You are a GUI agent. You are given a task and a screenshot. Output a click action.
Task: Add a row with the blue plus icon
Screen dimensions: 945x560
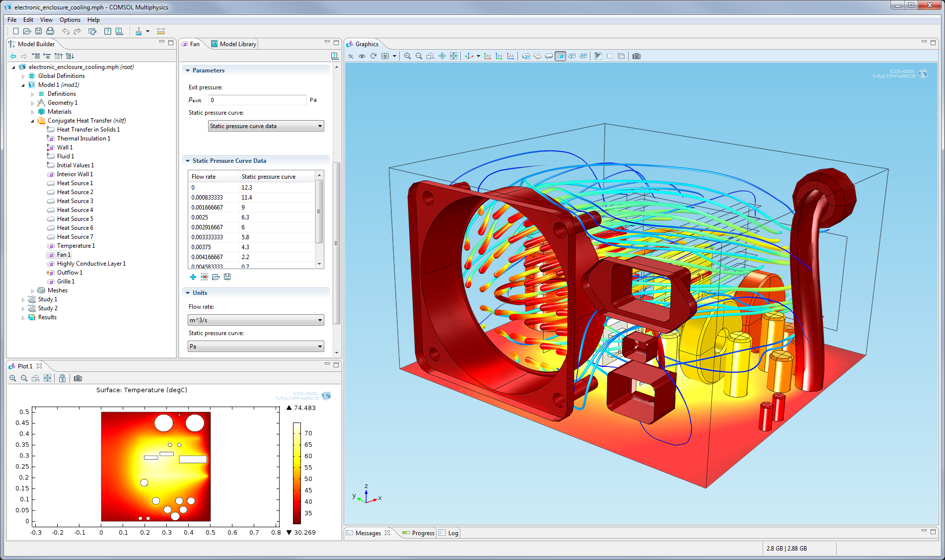tap(193, 277)
